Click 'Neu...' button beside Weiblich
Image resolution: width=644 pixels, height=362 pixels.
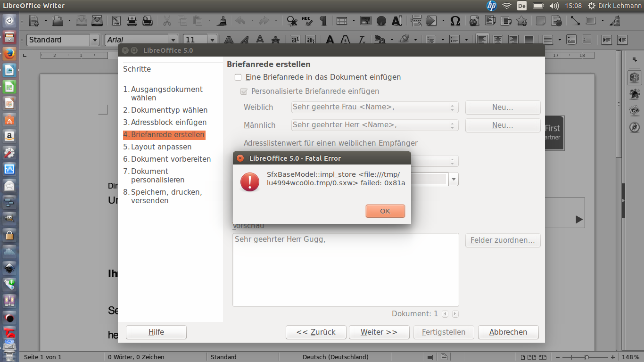503,107
